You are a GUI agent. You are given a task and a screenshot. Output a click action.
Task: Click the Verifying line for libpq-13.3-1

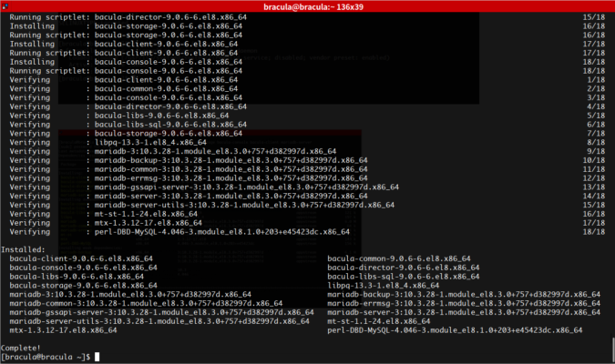(308, 142)
